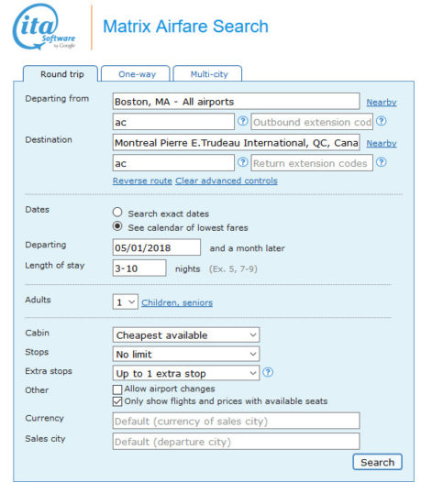
Task: Open help icon beside outbound extension codes
Action: pos(382,121)
